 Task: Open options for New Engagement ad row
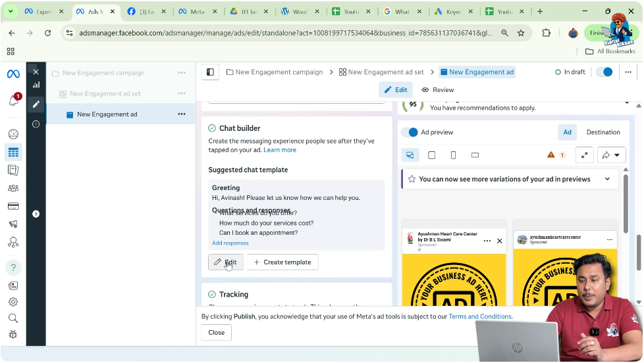click(182, 114)
